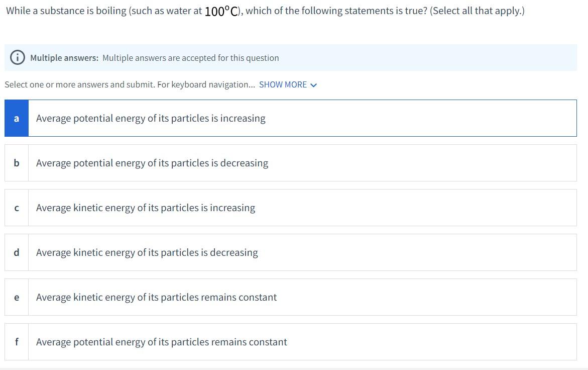Image resolution: width=588 pixels, height=370 pixels.
Task: Select answer c about increasing kinetic energy
Action: 201,208
